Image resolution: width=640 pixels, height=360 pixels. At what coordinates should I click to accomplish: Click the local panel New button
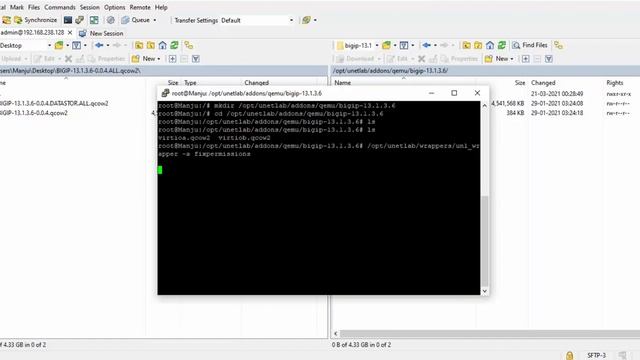(x=146, y=59)
